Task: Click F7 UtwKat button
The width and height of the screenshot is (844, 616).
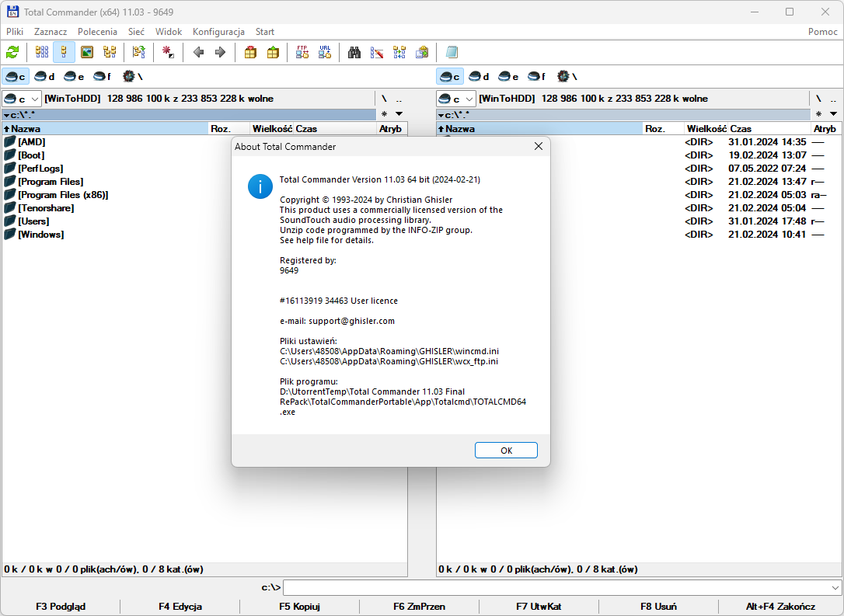Action: [x=539, y=607]
